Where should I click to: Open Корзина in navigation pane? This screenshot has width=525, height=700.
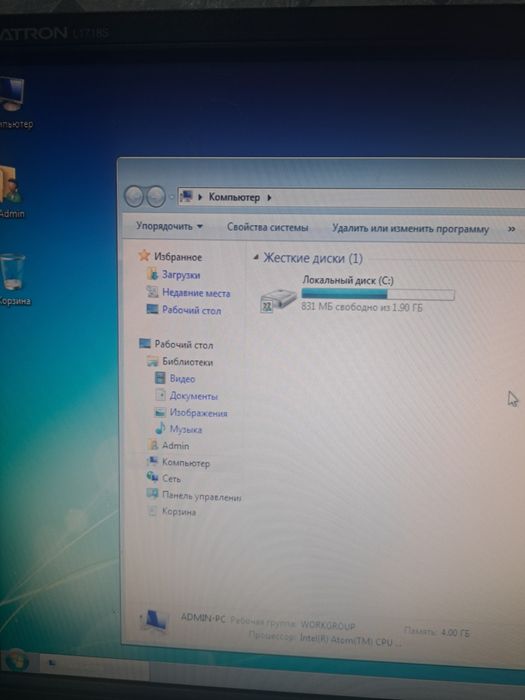179,512
